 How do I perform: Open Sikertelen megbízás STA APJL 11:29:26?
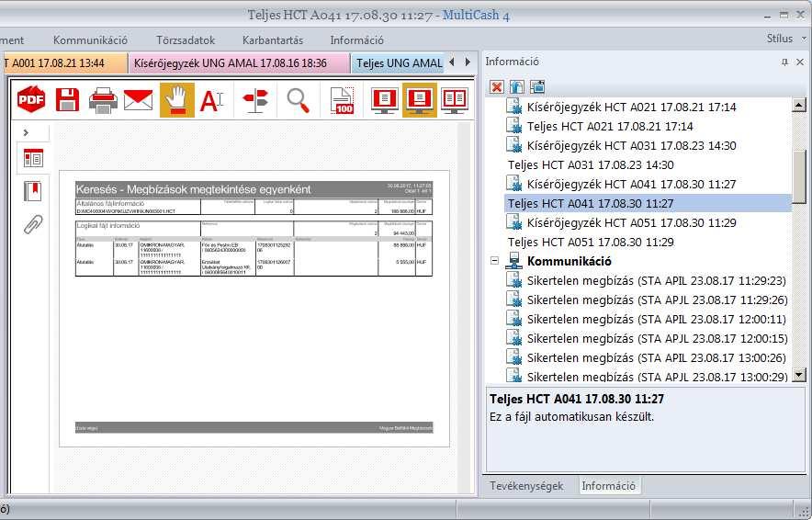pos(657,300)
